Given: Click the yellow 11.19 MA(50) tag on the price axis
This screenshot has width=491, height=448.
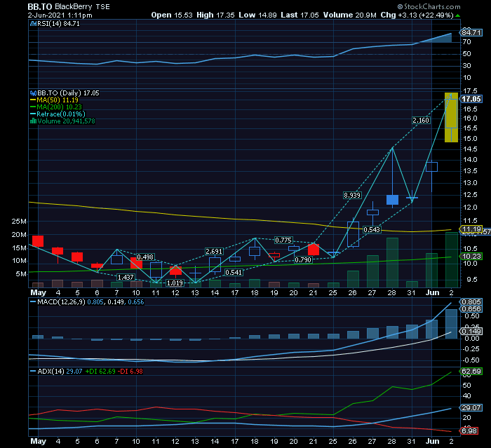Looking at the screenshot, I should point(471,229).
